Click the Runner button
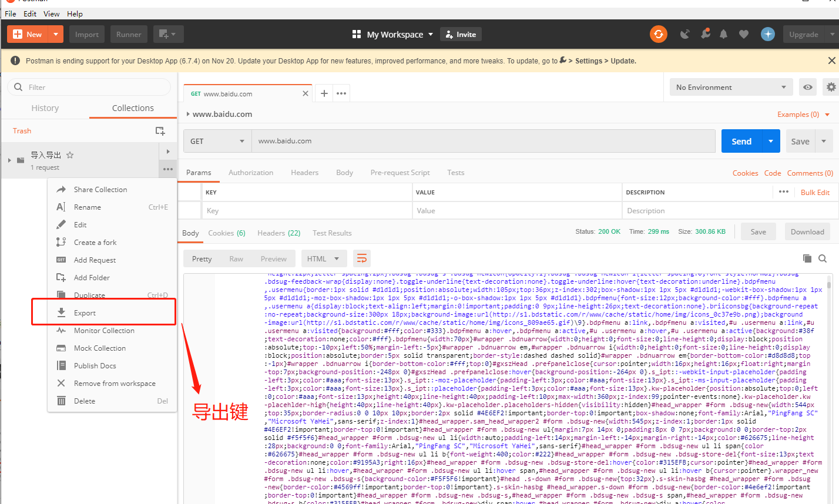Image resolution: width=839 pixels, height=504 pixels. coord(129,34)
